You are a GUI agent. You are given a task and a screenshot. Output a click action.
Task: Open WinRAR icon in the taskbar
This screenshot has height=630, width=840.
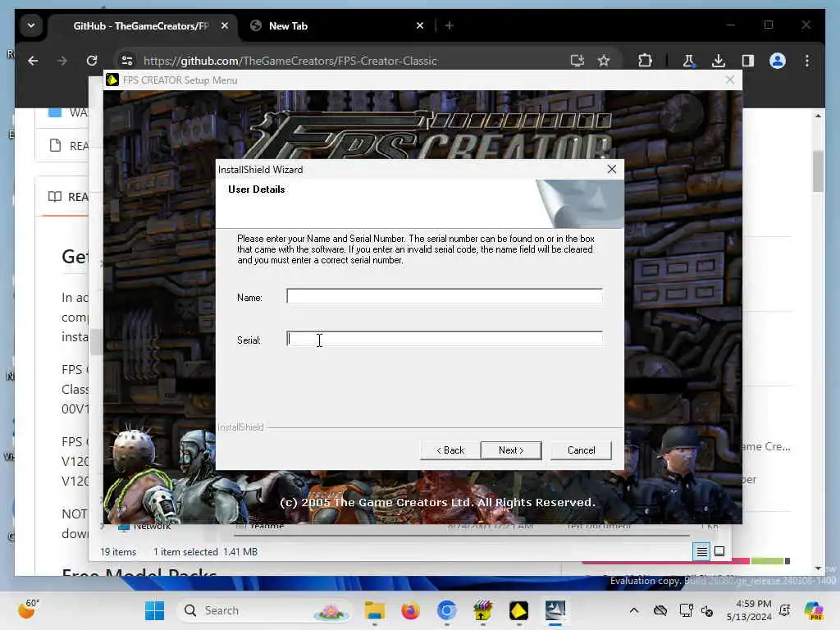point(482,610)
